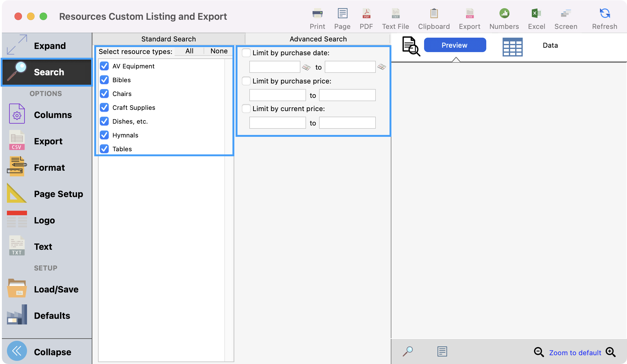Open the Load/Save folder icon

(17, 289)
